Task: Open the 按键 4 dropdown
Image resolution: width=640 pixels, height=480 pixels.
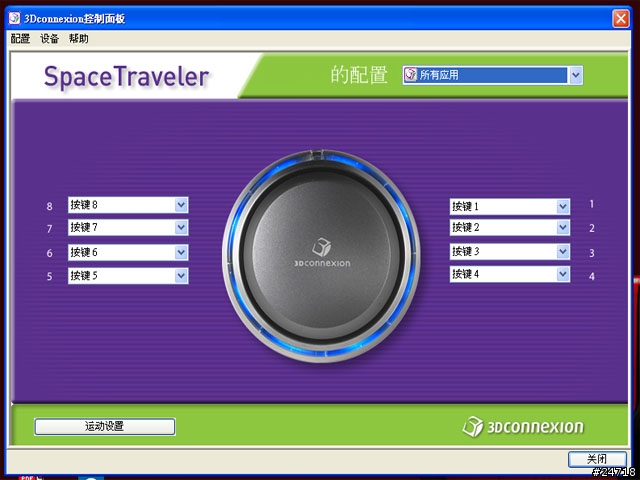Action: [510, 274]
